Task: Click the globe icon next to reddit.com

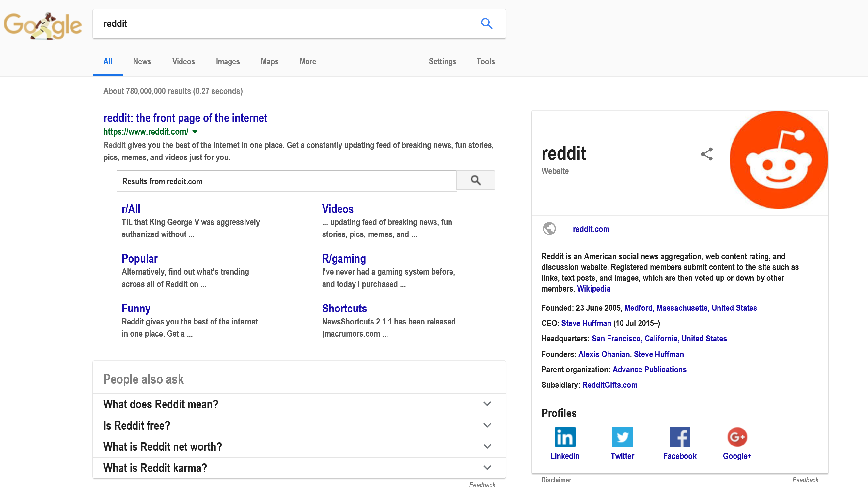Action: tap(549, 229)
